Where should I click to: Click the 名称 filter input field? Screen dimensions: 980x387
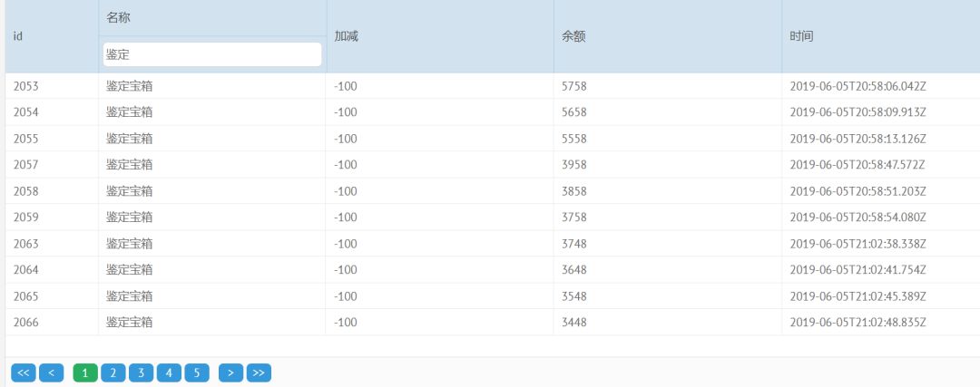(212, 54)
